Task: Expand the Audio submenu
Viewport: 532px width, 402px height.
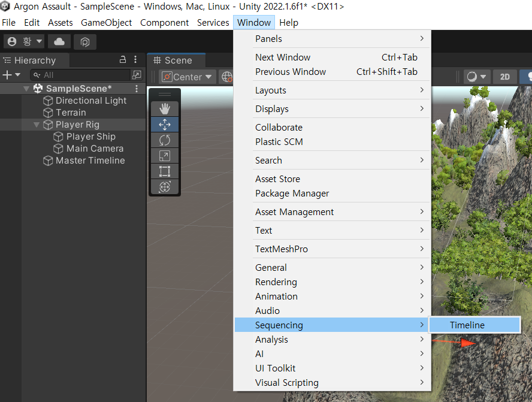Action: pos(332,311)
